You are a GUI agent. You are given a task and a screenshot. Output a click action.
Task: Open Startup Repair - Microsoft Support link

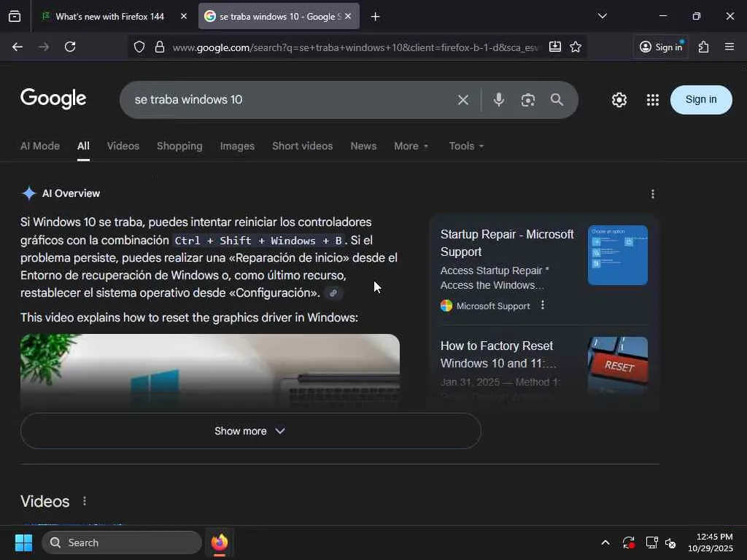(x=507, y=243)
